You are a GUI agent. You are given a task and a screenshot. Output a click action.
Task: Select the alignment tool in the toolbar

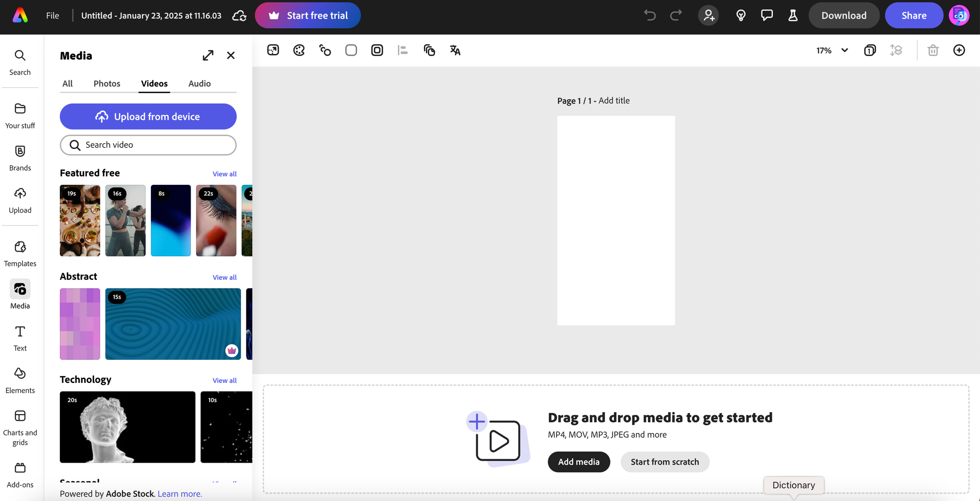click(402, 50)
